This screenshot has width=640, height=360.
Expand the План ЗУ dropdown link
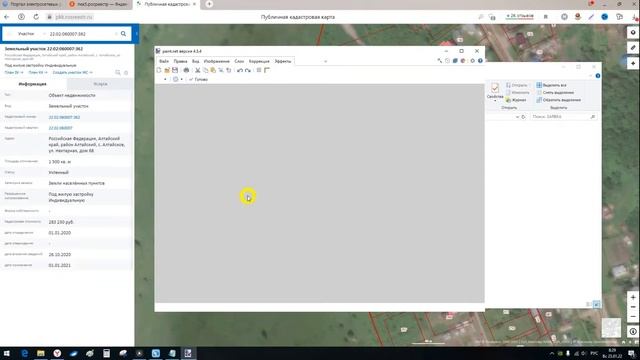tap(14, 72)
